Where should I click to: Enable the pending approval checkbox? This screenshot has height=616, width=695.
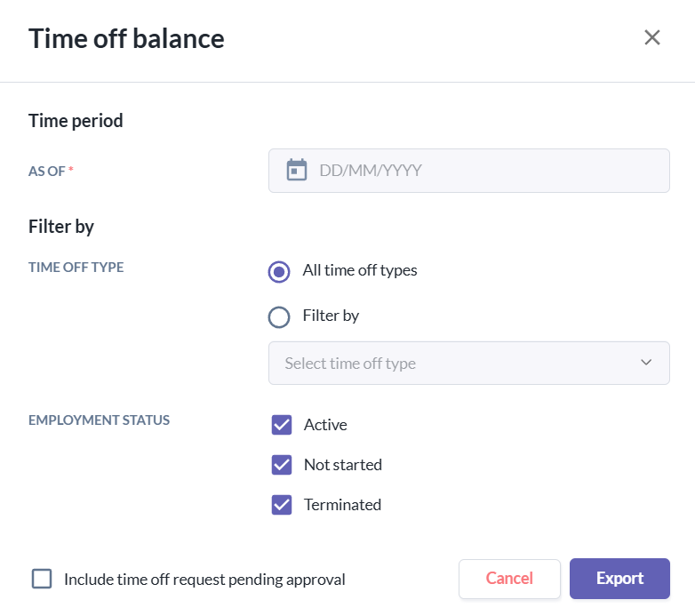42,579
